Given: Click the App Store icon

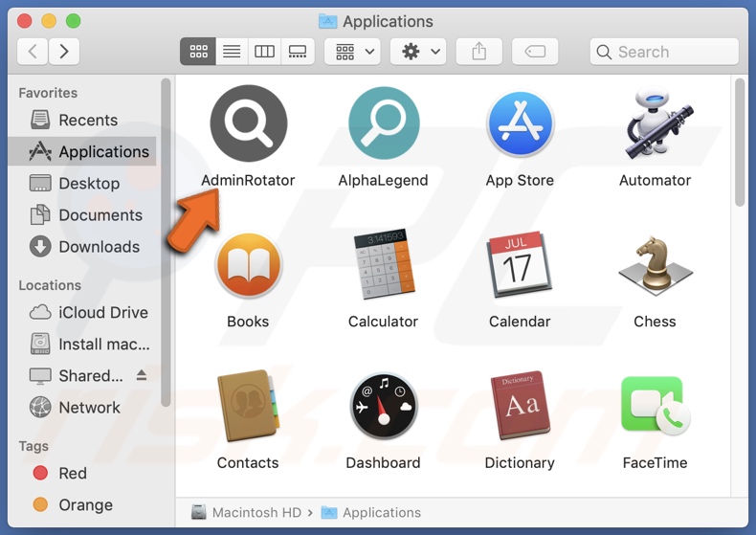Looking at the screenshot, I should (x=520, y=123).
